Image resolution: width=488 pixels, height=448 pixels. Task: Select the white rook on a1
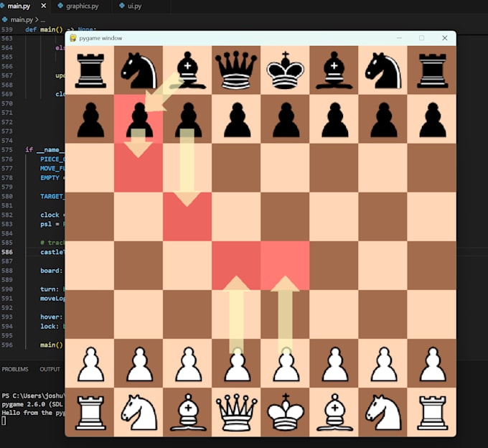point(90,413)
